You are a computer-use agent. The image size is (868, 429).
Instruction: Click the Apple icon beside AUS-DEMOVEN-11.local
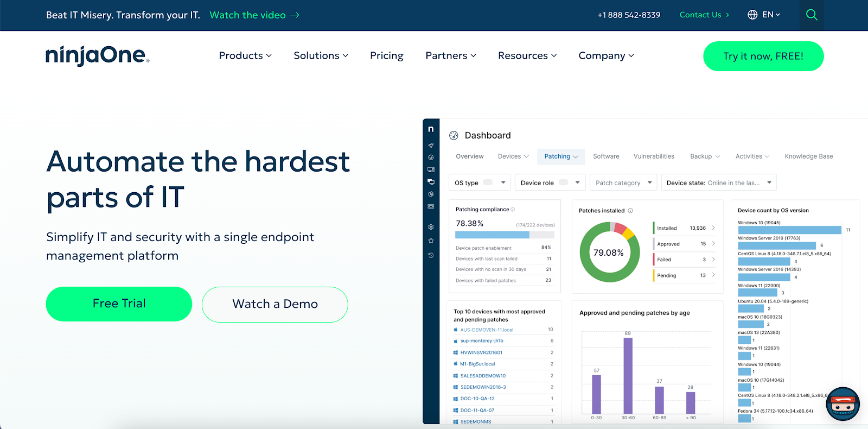(456, 330)
